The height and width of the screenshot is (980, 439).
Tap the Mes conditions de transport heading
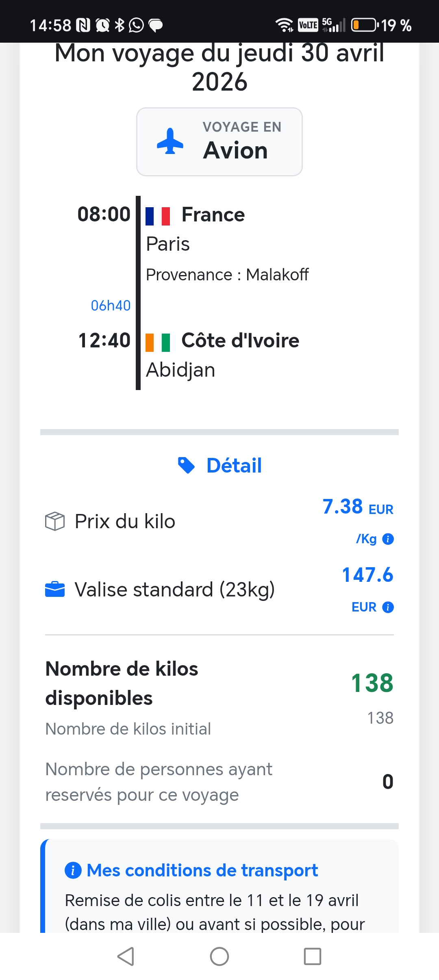coord(202,870)
